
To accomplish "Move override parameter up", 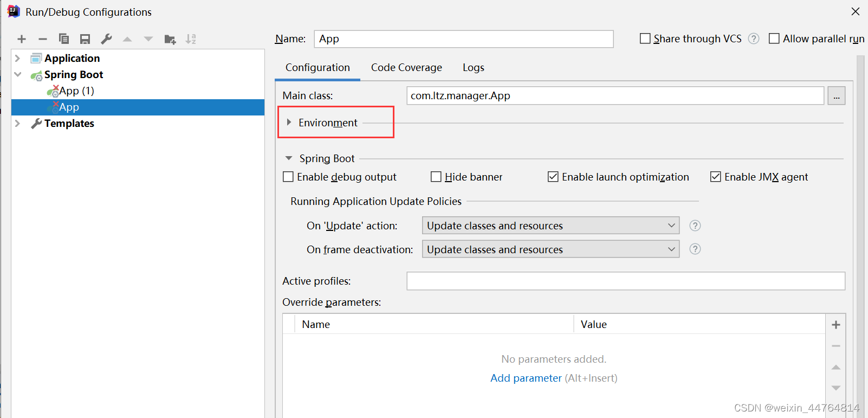I will click(x=836, y=367).
